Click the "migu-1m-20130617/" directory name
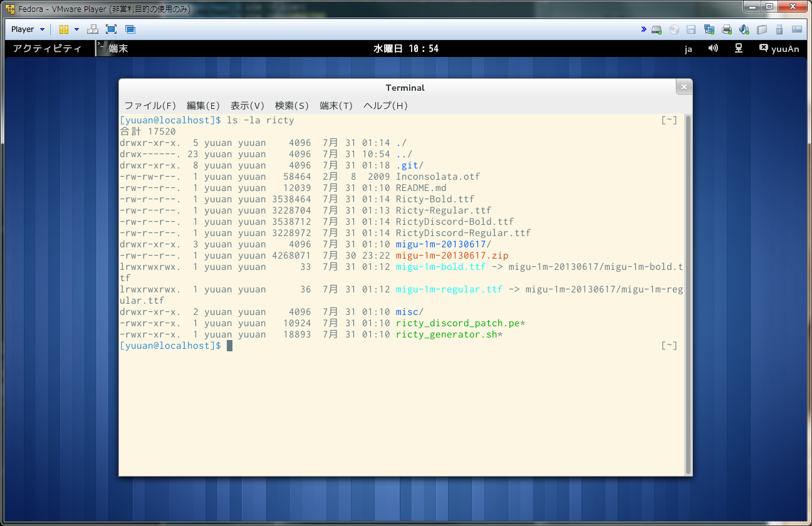 coord(444,244)
